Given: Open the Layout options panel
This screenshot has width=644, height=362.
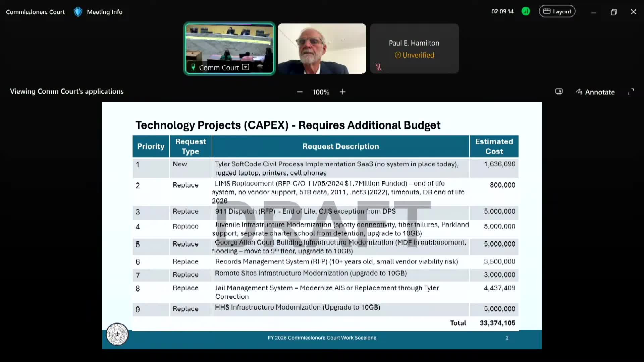Looking at the screenshot, I should 557,11.
